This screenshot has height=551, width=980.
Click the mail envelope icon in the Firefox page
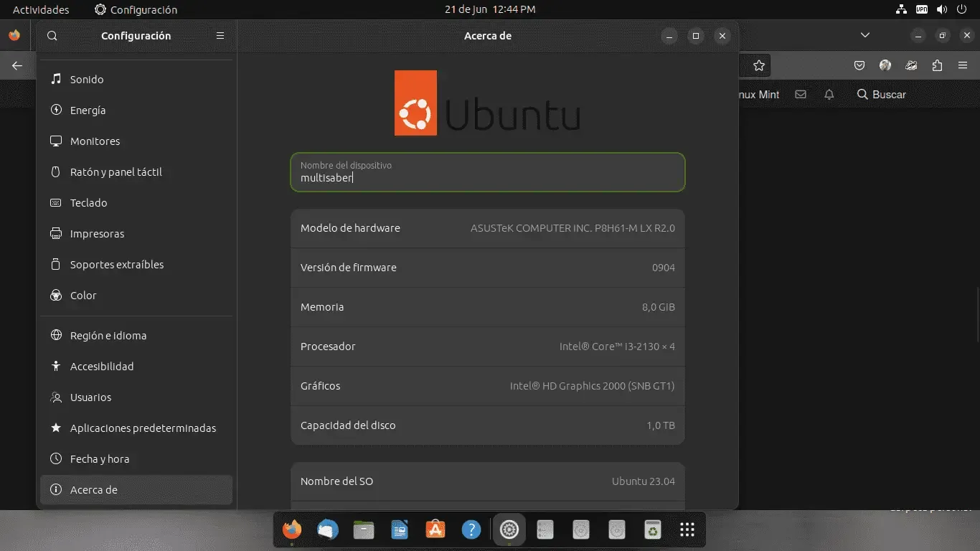(801, 94)
